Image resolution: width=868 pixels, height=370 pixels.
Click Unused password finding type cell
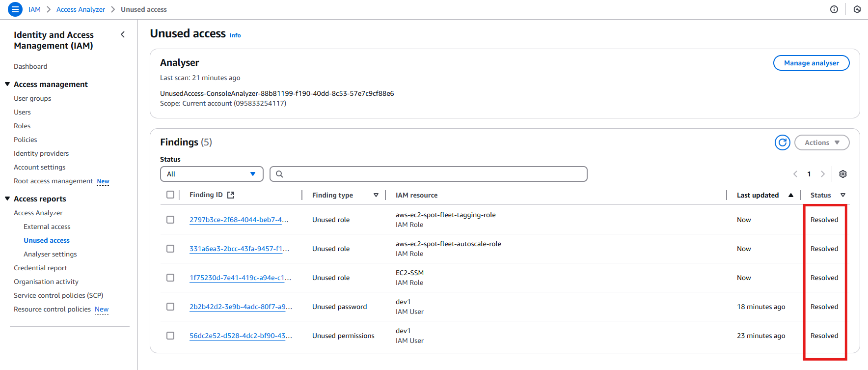pyautogui.click(x=340, y=307)
